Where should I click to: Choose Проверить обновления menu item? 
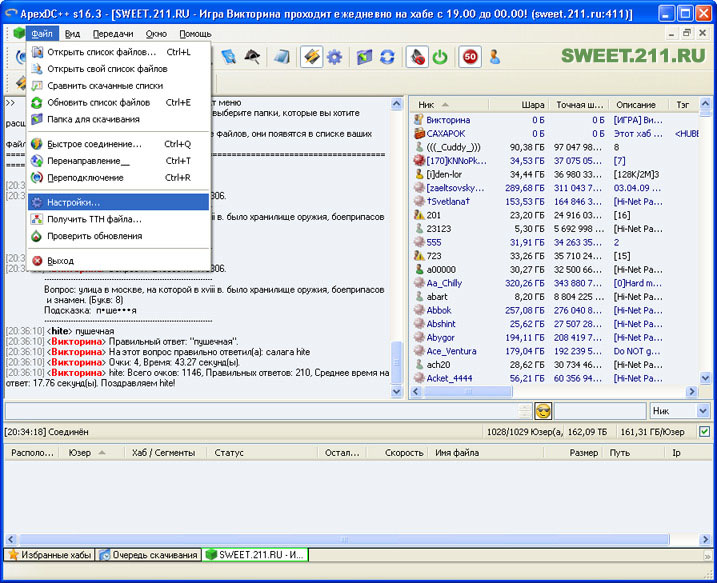pyautogui.click(x=119, y=236)
